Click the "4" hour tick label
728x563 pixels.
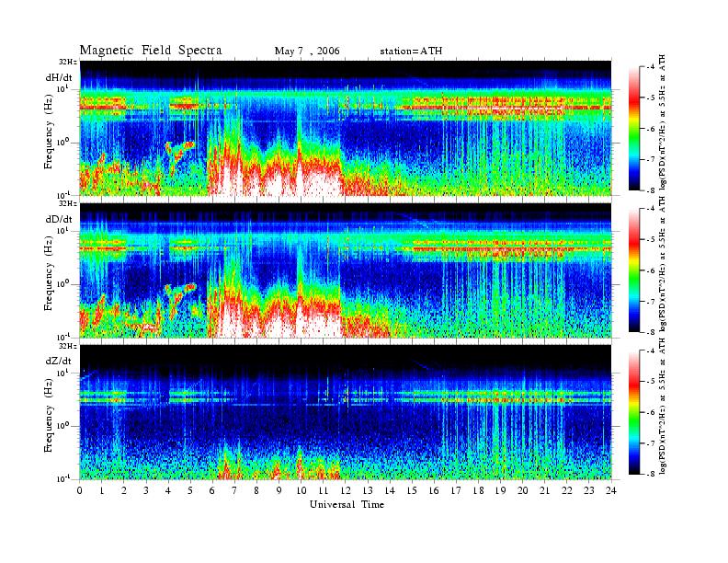pos(168,490)
